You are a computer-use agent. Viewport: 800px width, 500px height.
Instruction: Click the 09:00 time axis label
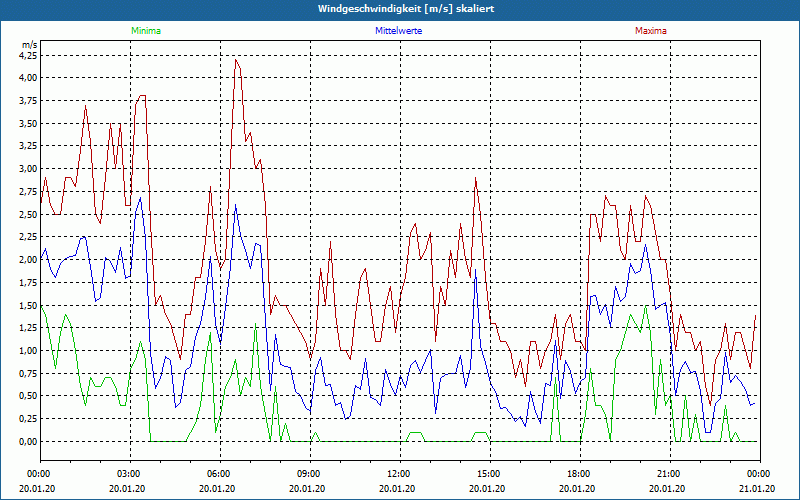pos(310,474)
